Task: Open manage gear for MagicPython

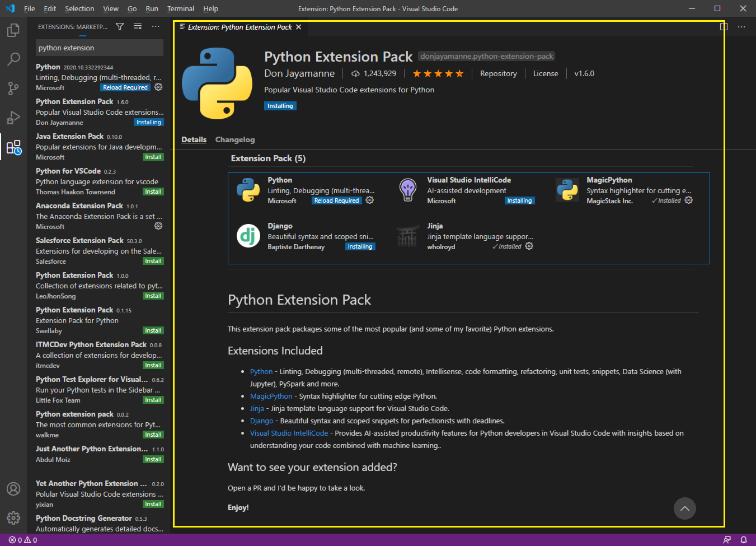Action: pyautogui.click(x=688, y=200)
